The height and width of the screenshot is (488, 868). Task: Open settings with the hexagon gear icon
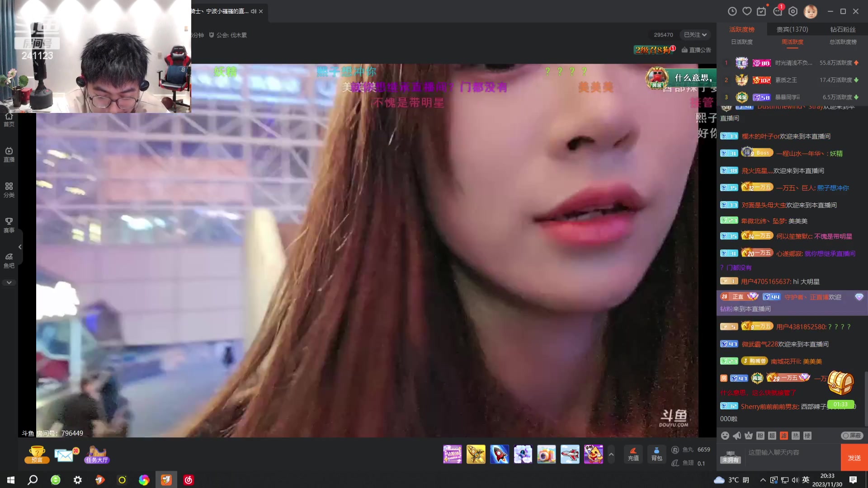[793, 11]
